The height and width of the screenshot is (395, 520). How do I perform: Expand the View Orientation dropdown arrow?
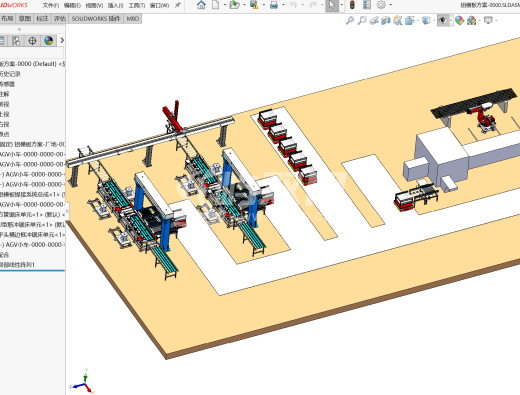click(418, 21)
